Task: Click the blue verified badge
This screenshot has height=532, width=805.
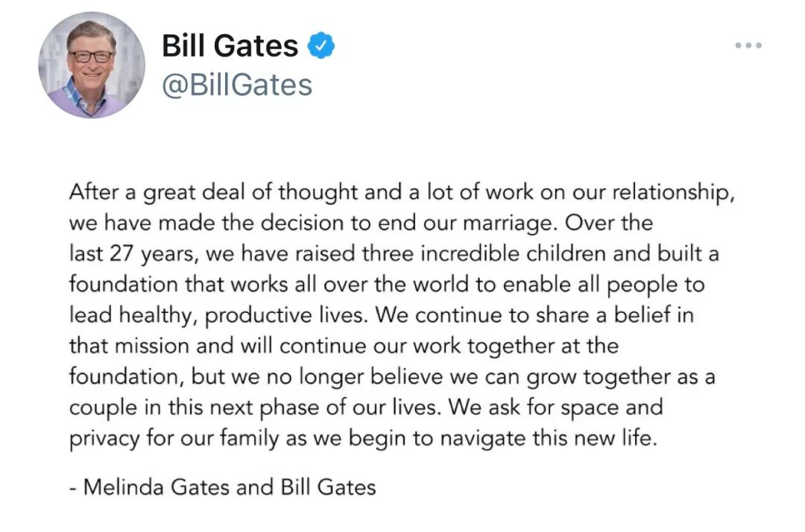Action: tap(322, 46)
